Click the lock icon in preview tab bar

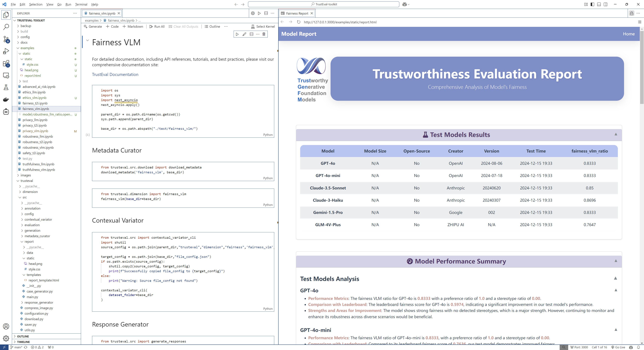point(631,13)
